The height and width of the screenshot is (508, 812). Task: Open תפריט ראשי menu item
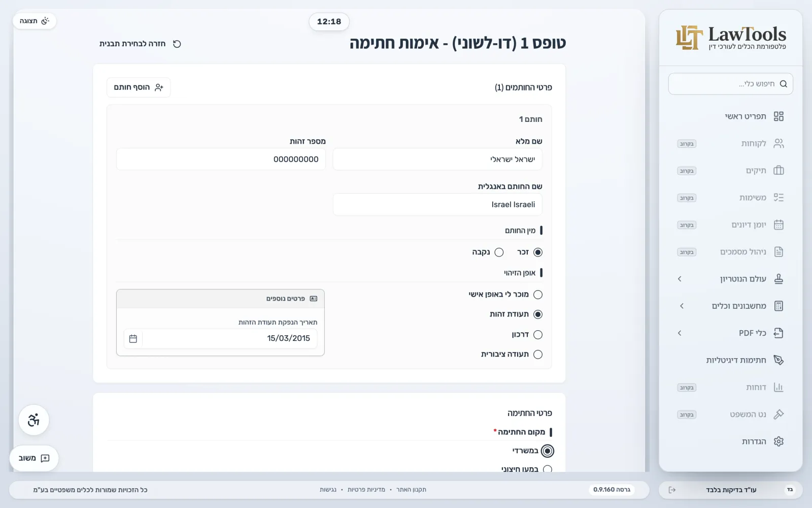click(x=731, y=116)
